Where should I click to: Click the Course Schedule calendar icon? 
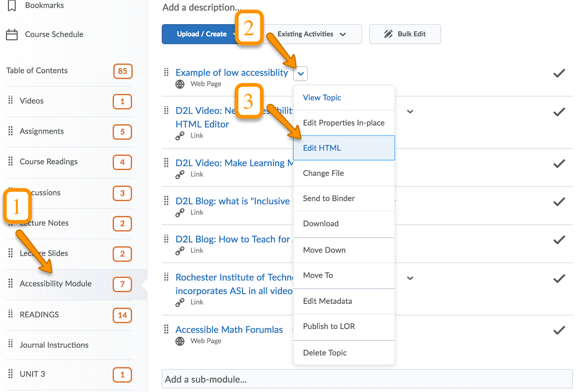(12, 35)
